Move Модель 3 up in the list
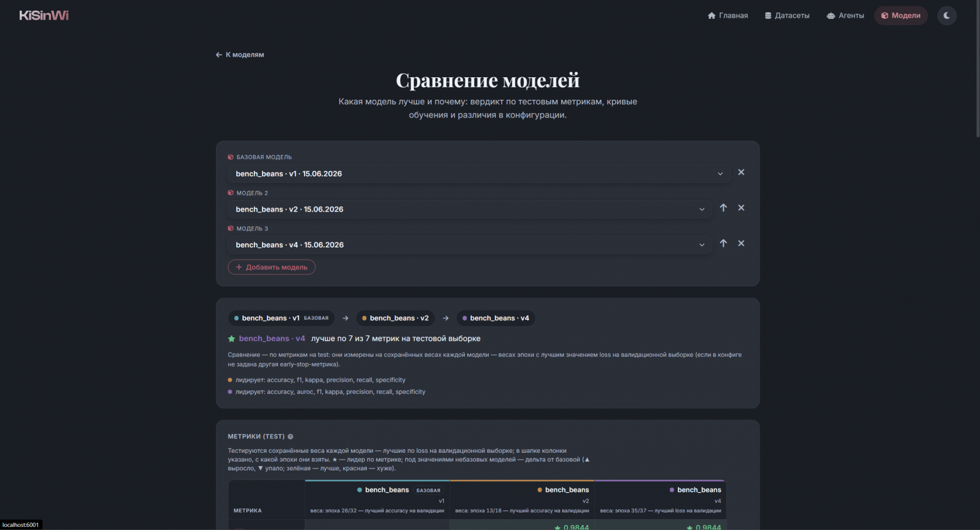 pos(723,243)
